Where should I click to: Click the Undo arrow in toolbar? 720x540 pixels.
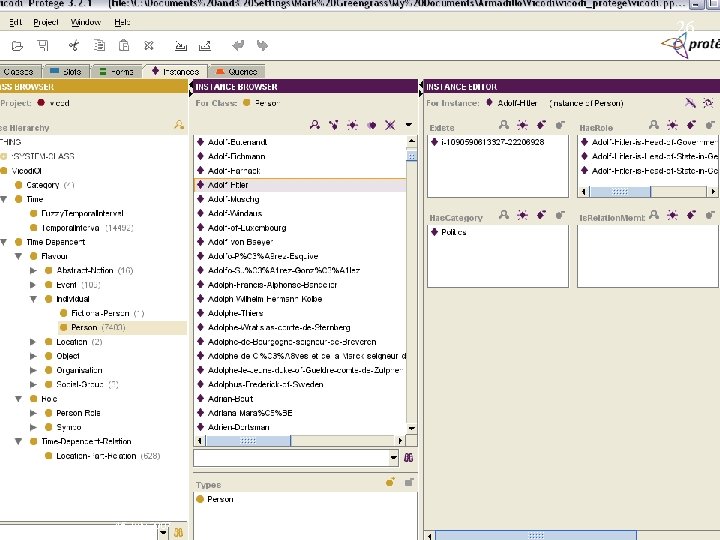(238, 45)
